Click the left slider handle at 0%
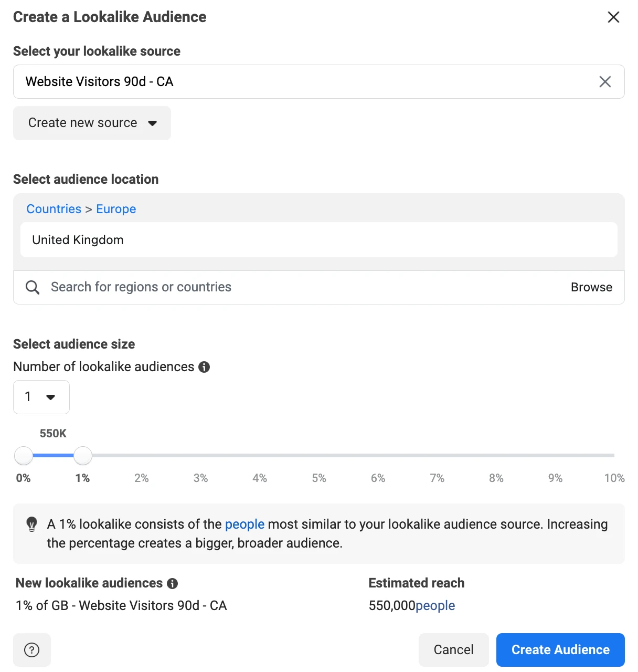 (x=24, y=456)
